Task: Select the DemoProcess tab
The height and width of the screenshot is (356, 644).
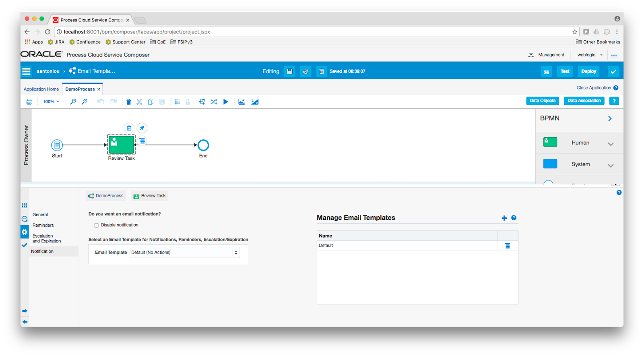Action: point(80,89)
